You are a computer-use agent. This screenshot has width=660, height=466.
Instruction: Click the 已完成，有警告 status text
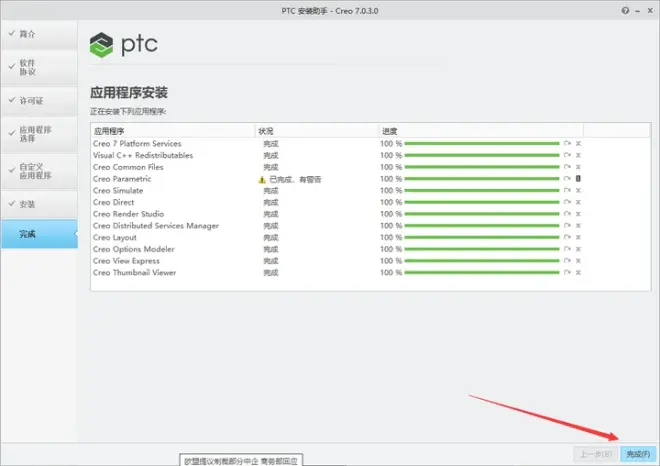pos(295,180)
